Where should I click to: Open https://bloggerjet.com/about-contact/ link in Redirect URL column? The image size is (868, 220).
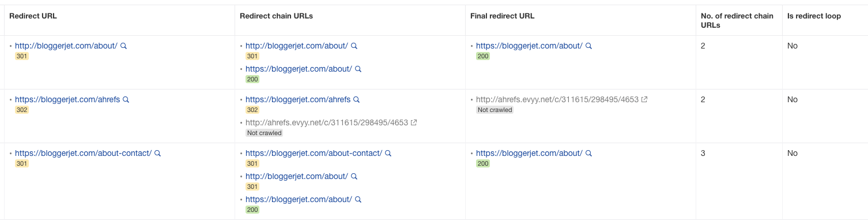(x=84, y=153)
